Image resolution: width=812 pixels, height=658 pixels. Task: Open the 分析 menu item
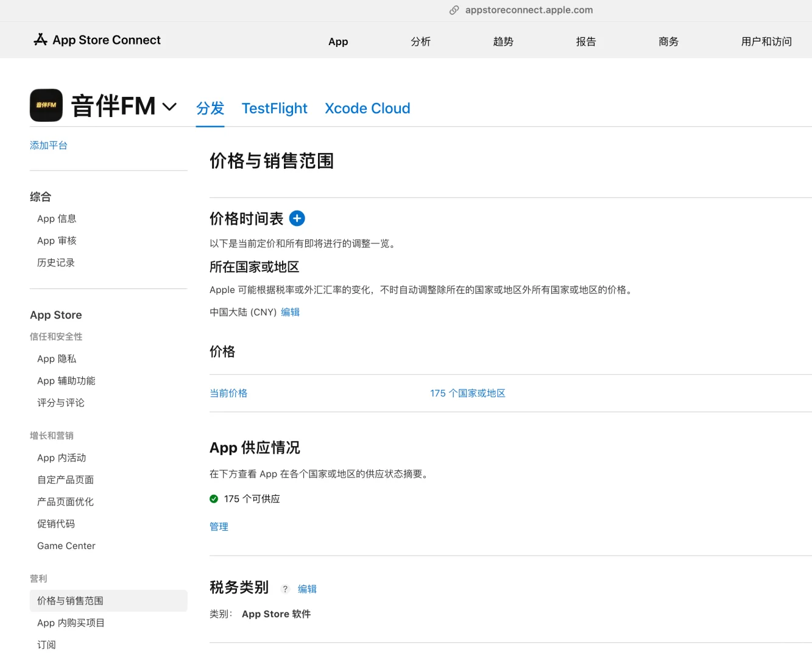(x=421, y=41)
